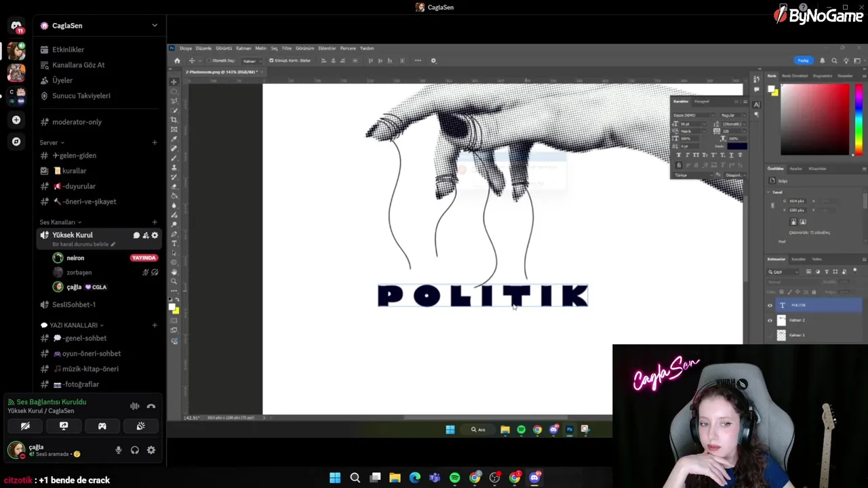Collapse the YAZI KANALLARI category
This screenshot has height=488, width=868.
click(x=73, y=325)
